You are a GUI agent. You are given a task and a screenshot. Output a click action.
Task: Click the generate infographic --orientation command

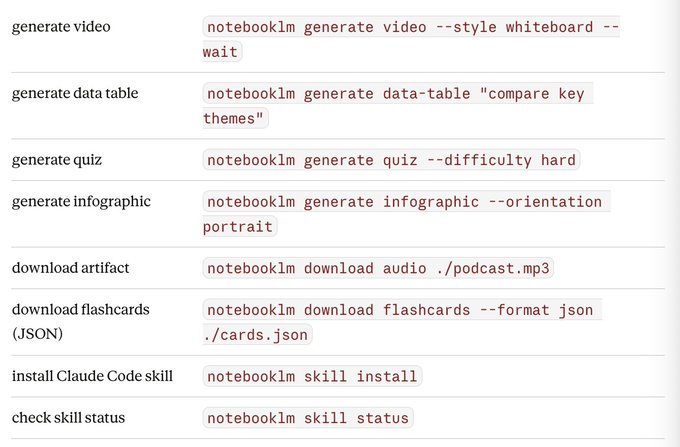tap(405, 203)
